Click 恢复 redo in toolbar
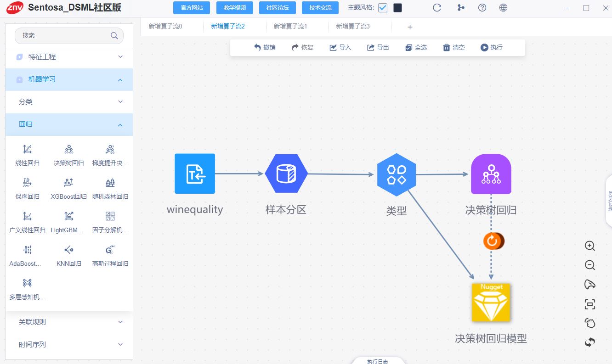Viewport: 612px width, 364px height. click(302, 47)
